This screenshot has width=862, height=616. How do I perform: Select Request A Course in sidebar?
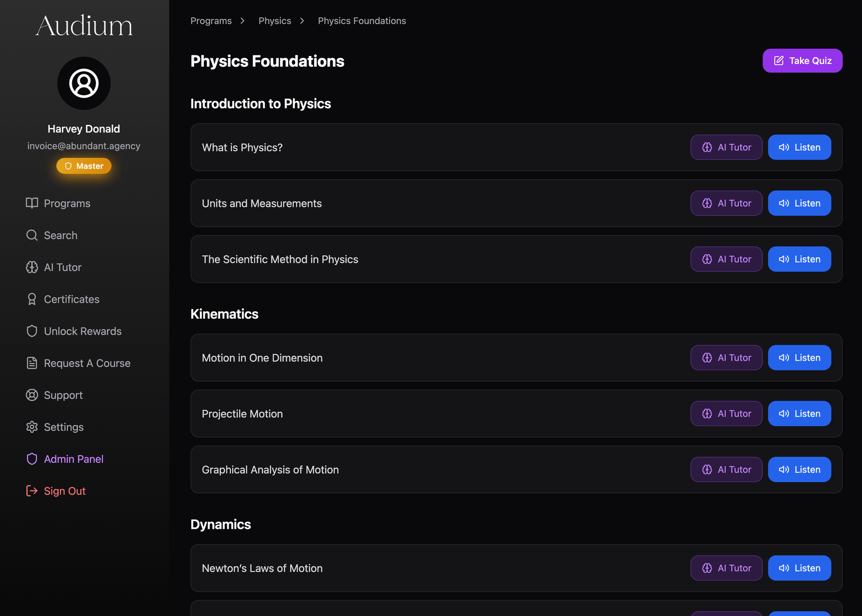(x=87, y=363)
